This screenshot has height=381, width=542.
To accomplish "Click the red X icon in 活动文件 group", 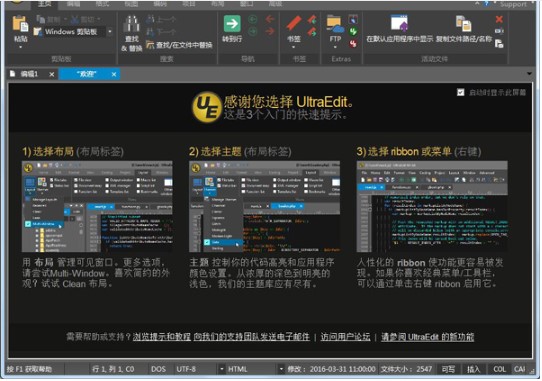I will point(499,19).
